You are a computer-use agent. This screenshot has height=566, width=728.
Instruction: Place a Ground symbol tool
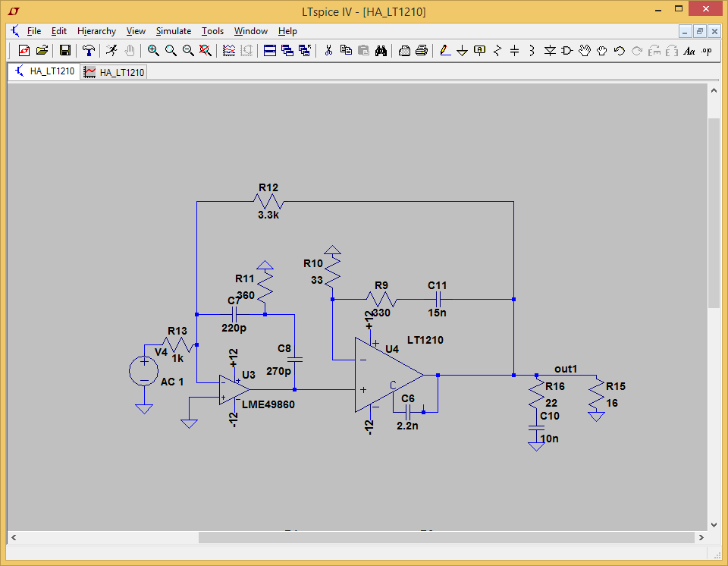point(462,50)
